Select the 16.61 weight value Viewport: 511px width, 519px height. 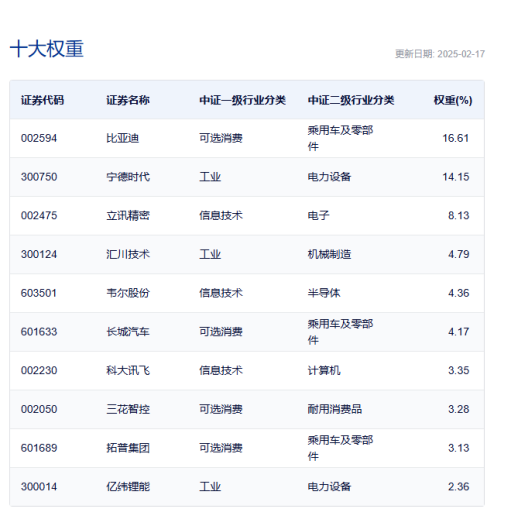pyautogui.click(x=455, y=138)
